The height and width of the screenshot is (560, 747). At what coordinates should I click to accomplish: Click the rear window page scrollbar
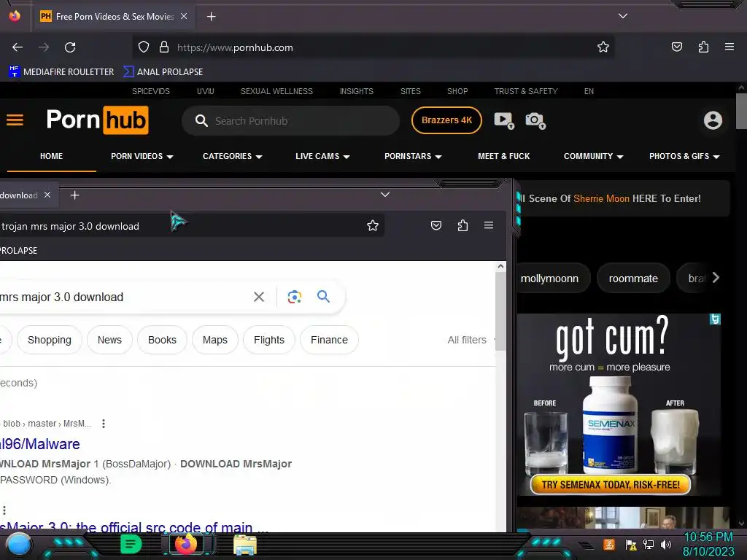point(741,111)
